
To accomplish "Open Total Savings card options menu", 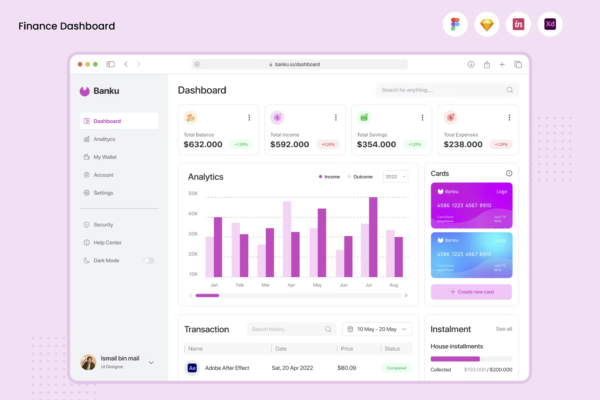I will 422,118.
